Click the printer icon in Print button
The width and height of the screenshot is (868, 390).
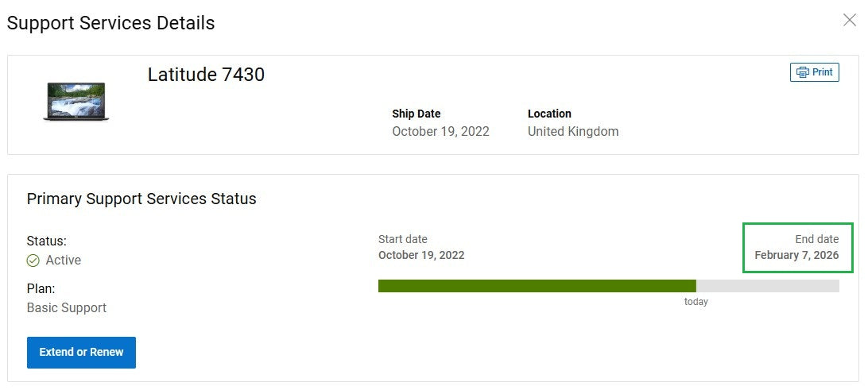tap(802, 72)
